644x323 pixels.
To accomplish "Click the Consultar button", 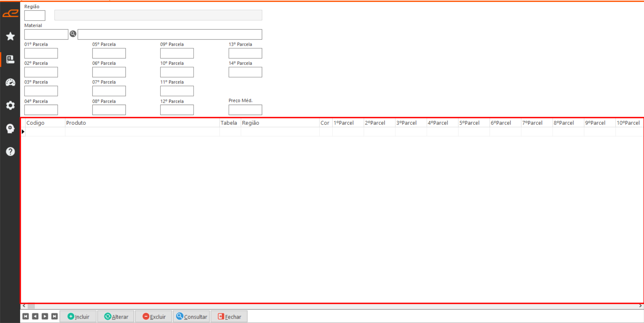I will [x=192, y=317].
